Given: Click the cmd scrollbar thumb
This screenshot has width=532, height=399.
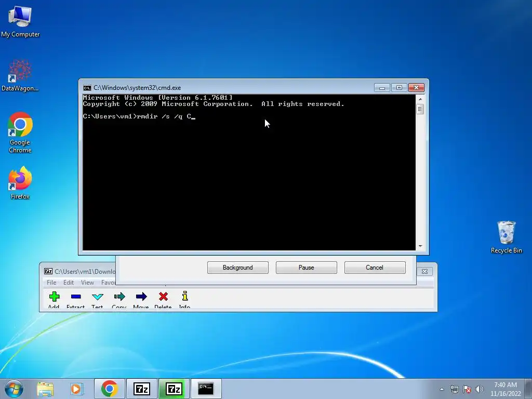Looking at the screenshot, I should click(420, 109).
